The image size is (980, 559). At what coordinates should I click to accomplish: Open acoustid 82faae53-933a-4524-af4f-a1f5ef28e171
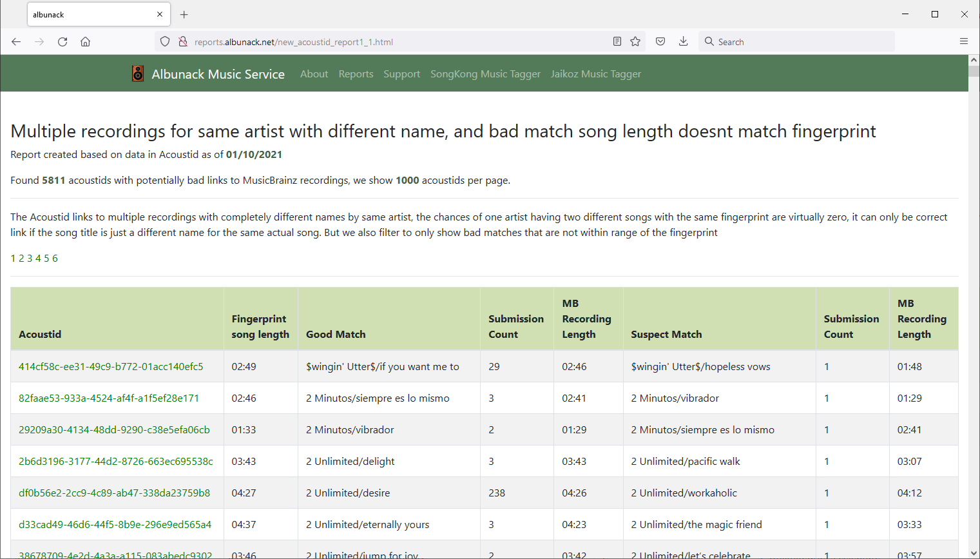click(x=109, y=398)
